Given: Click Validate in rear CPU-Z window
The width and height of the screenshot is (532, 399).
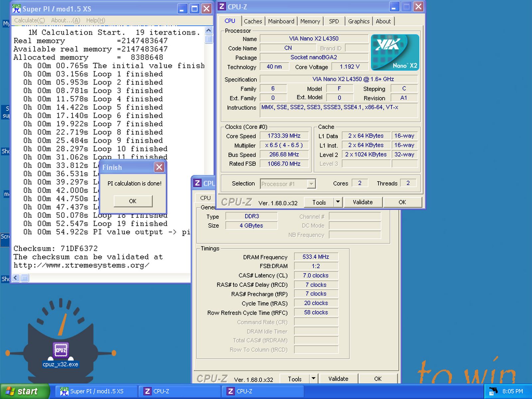Looking at the screenshot, I should [338, 379].
